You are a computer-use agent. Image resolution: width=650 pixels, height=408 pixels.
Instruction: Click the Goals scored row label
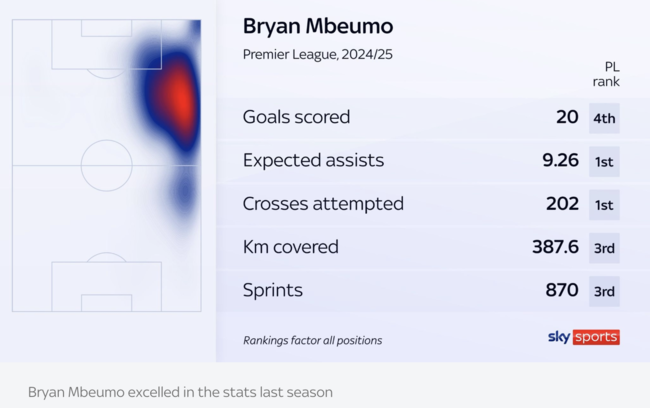tap(296, 117)
